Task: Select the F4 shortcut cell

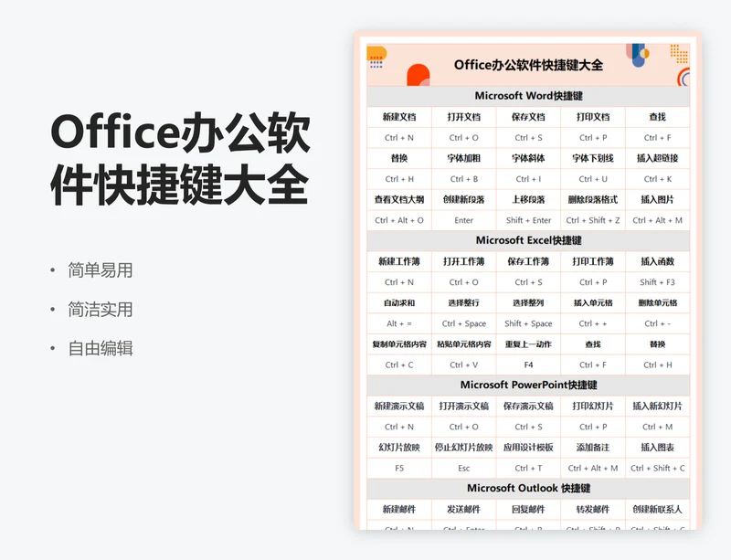Action: tap(528, 365)
